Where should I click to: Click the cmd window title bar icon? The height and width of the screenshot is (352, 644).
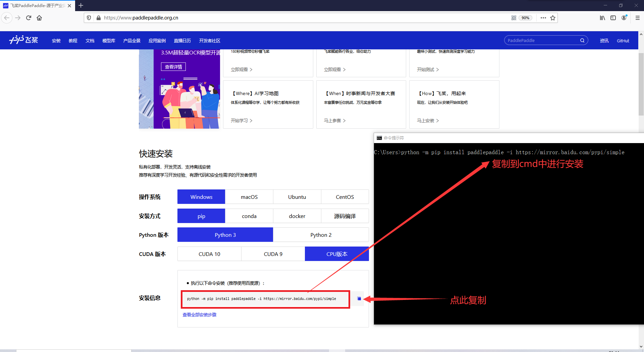[379, 138]
